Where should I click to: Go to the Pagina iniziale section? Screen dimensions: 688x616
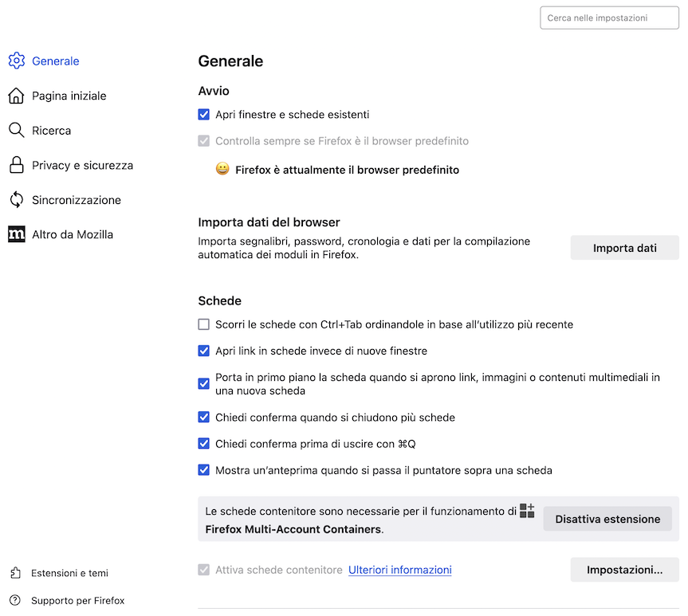pyautogui.click(x=69, y=96)
